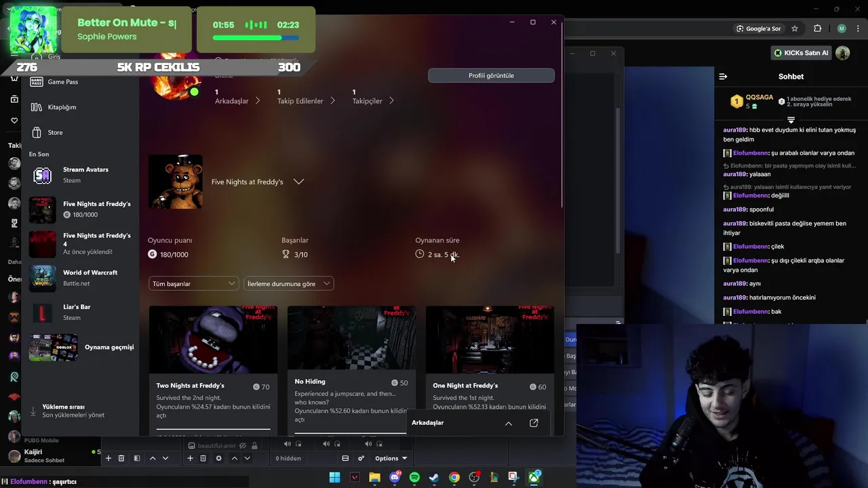
Task: Bookmark page with Chrome star icon
Action: (x=795, y=28)
